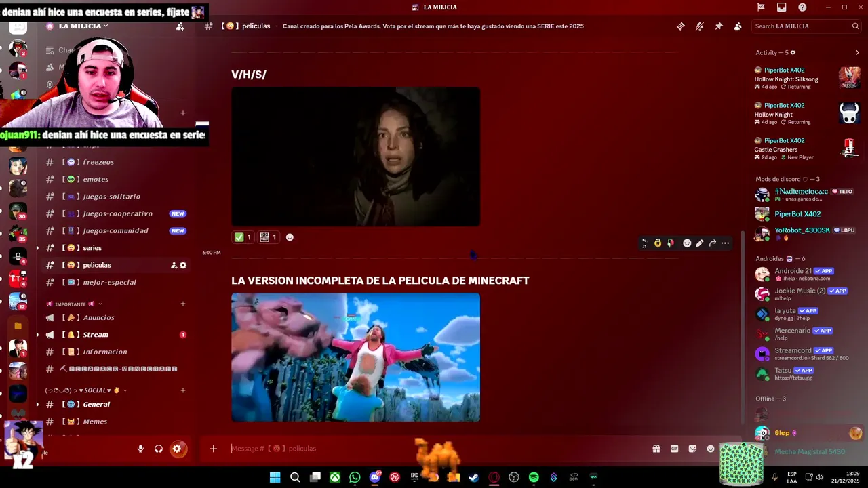Open the Help question mark icon
This screenshot has width=868, height=488.
click(802, 7)
